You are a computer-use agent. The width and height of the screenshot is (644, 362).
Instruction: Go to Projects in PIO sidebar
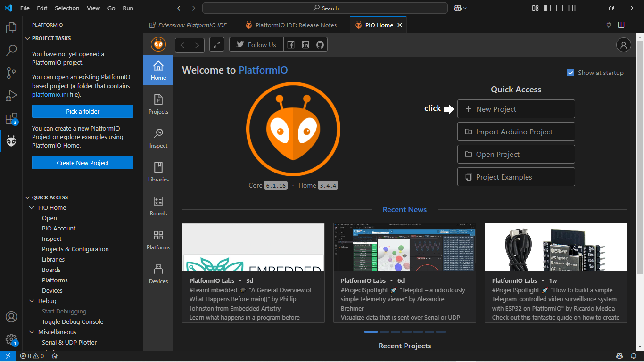158,104
